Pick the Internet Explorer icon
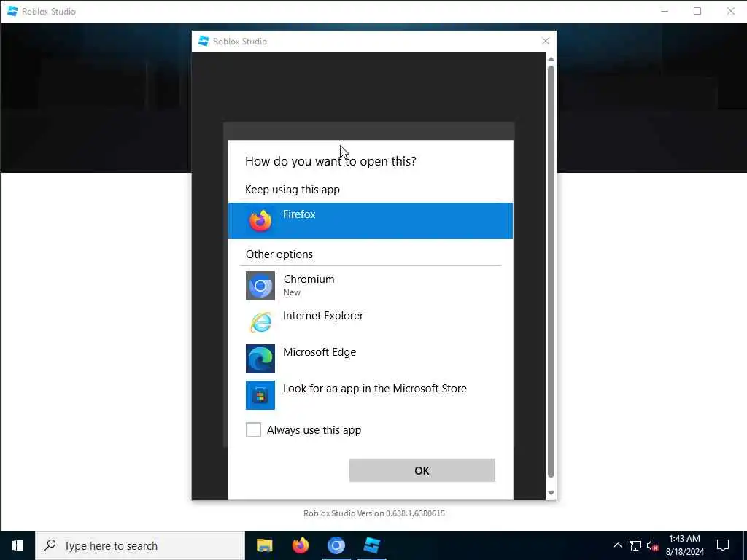Image resolution: width=747 pixels, height=560 pixels. [260, 322]
